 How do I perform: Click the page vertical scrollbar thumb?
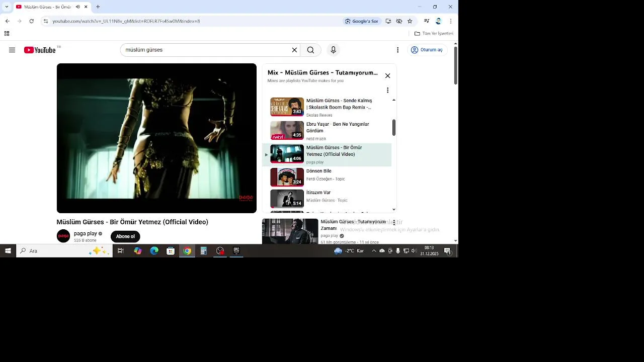click(x=455, y=65)
